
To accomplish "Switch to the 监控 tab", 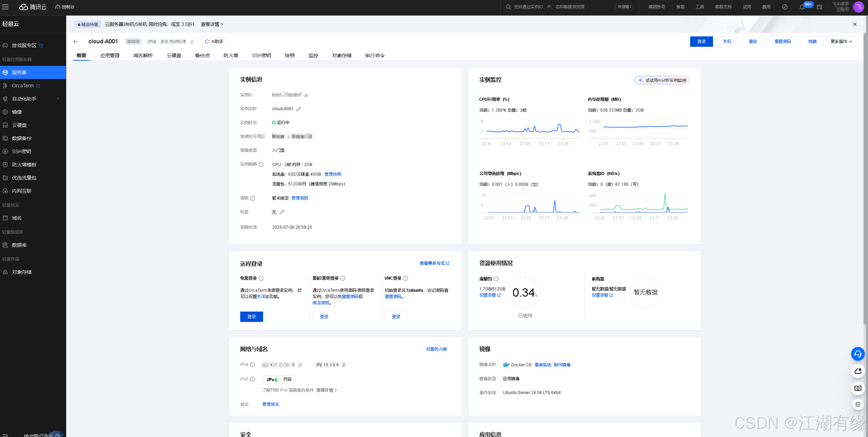I will point(313,55).
